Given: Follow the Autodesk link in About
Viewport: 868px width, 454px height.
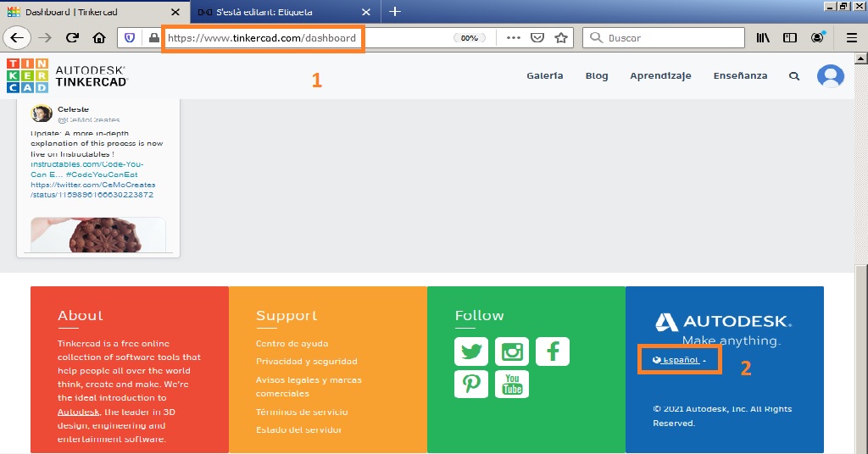Looking at the screenshot, I should pyautogui.click(x=78, y=412).
